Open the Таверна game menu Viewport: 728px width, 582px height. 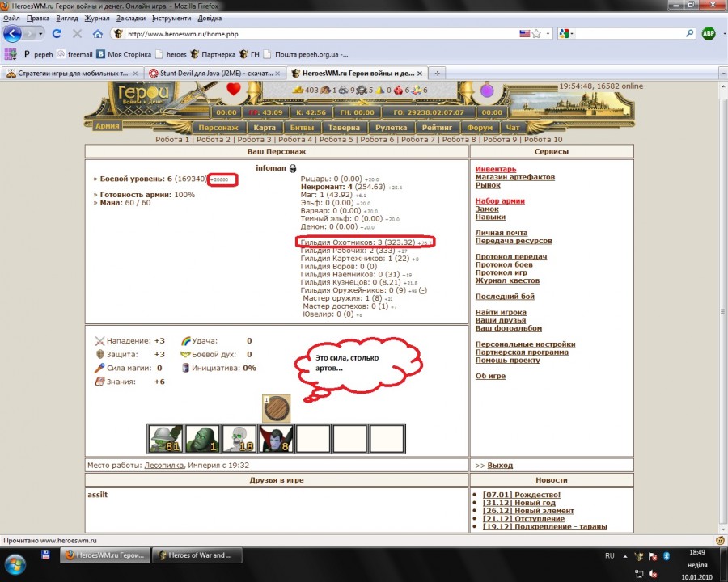click(x=344, y=128)
